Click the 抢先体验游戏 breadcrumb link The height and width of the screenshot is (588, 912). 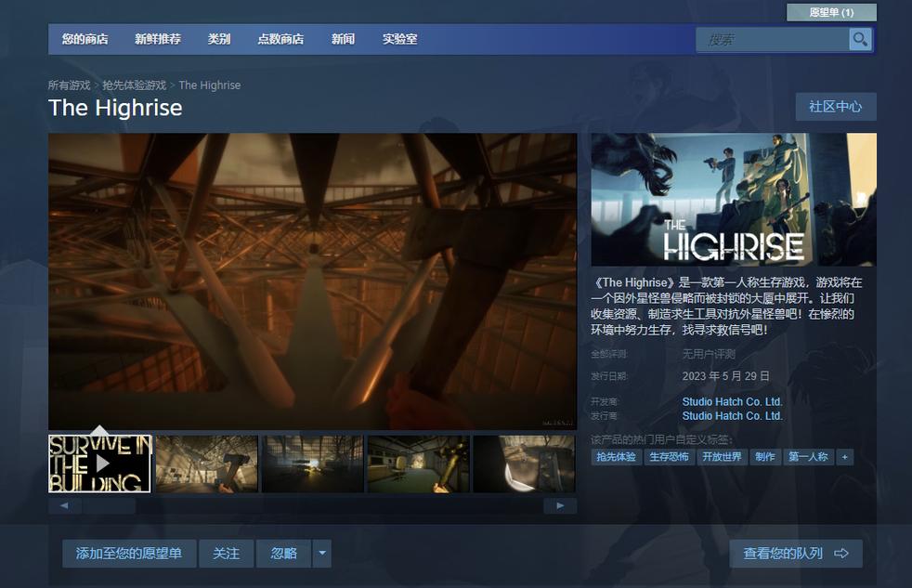[135, 85]
